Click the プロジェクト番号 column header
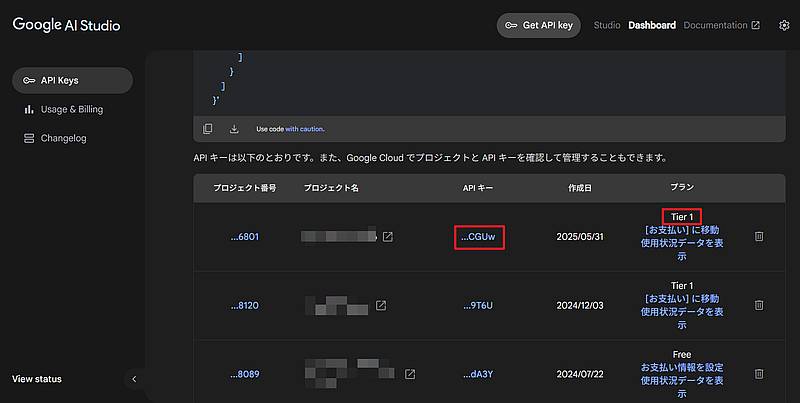This screenshot has width=800, height=403. 244,188
